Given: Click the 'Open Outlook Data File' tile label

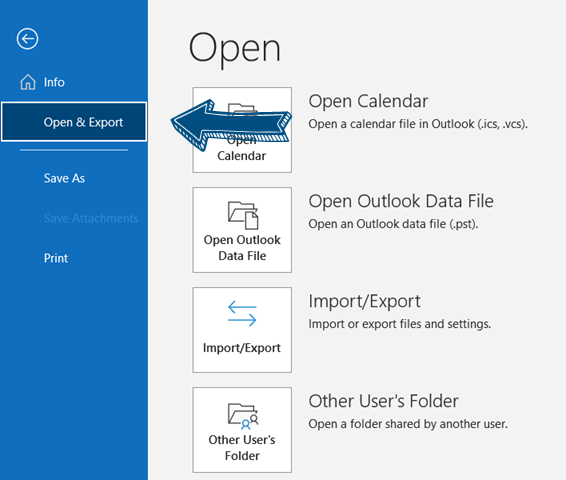Looking at the screenshot, I should coord(242,248).
